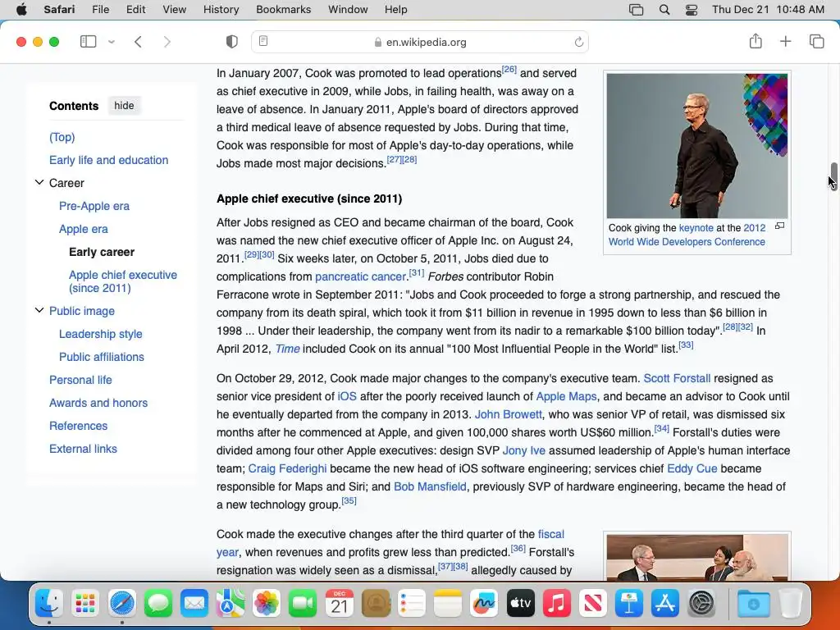Open the Scott Forstall link
The height and width of the screenshot is (630, 840).
pyautogui.click(x=677, y=379)
